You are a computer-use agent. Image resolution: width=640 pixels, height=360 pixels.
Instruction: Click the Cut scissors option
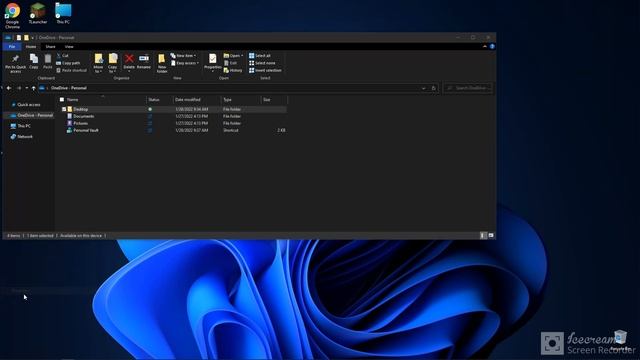pyautogui.click(x=63, y=56)
